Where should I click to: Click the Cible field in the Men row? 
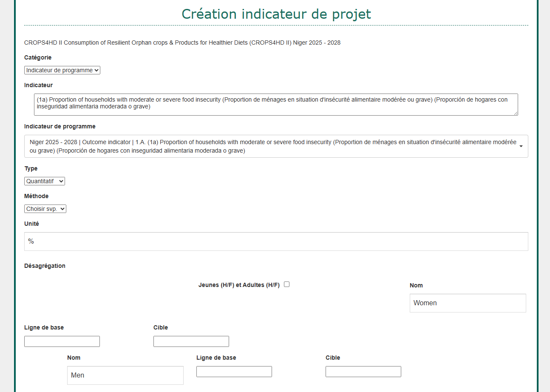pyautogui.click(x=363, y=372)
